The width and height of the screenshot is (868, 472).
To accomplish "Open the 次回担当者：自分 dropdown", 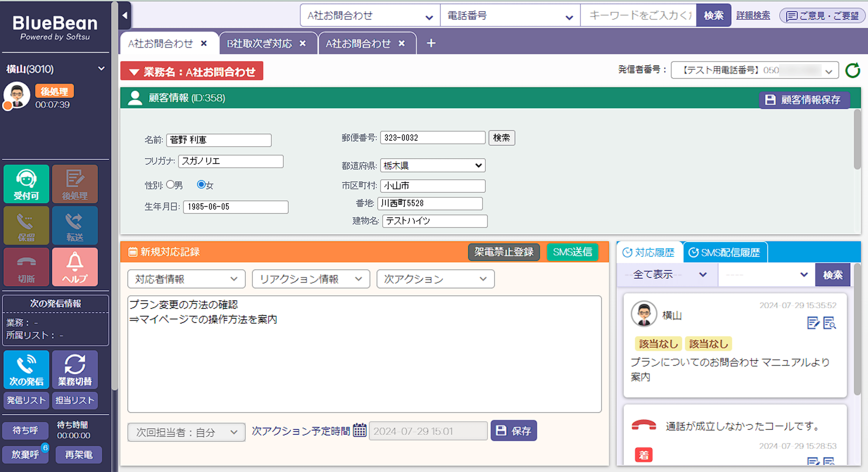I will (186, 432).
